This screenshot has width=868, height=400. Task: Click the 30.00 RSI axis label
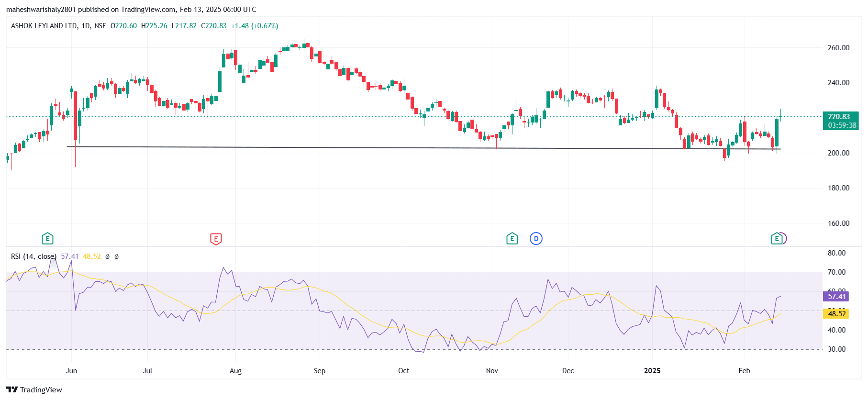pyautogui.click(x=837, y=349)
